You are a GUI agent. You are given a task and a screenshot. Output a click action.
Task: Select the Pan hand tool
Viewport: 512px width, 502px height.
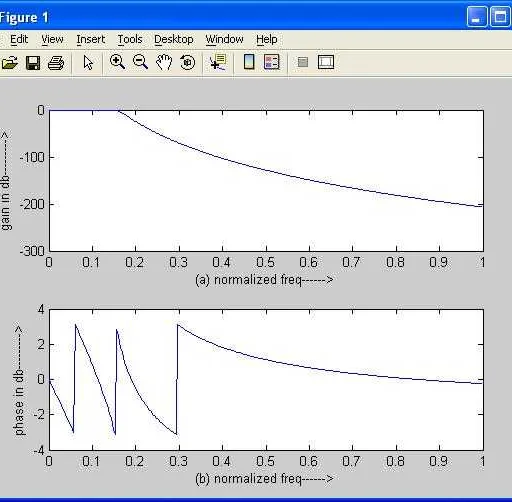[164, 62]
